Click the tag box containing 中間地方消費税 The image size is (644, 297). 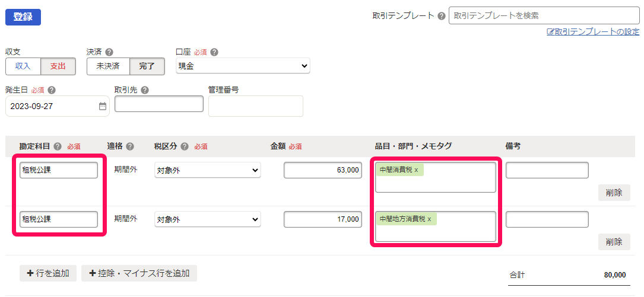[x=435, y=226]
